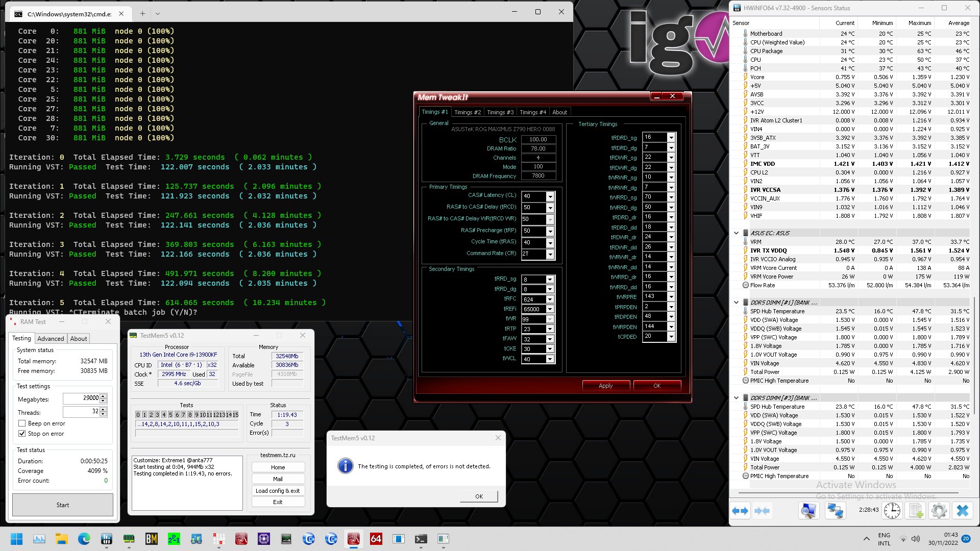Click Apply in Mem TweakIt
This screenshot has width=980, height=551.
click(605, 386)
